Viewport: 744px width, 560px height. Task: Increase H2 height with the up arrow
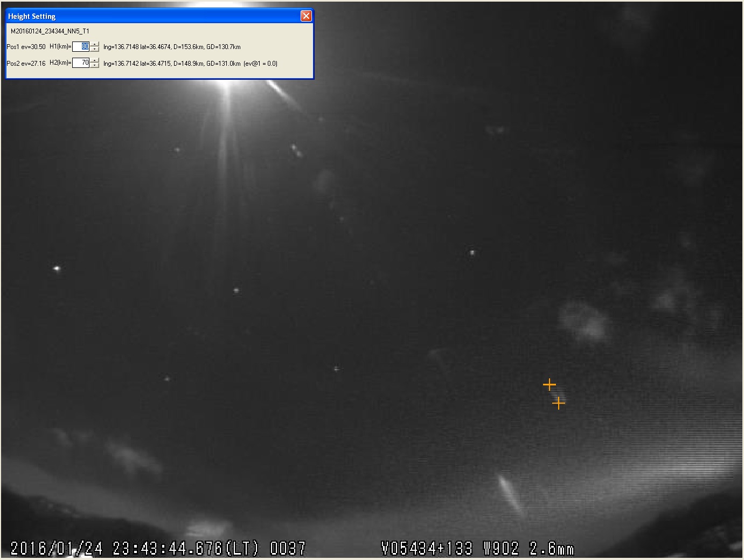click(95, 60)
